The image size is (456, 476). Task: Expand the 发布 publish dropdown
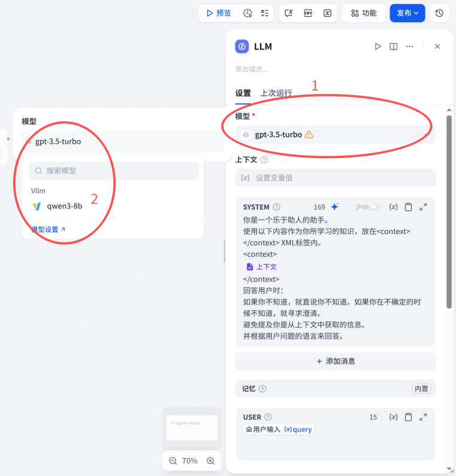coord(407,13)
